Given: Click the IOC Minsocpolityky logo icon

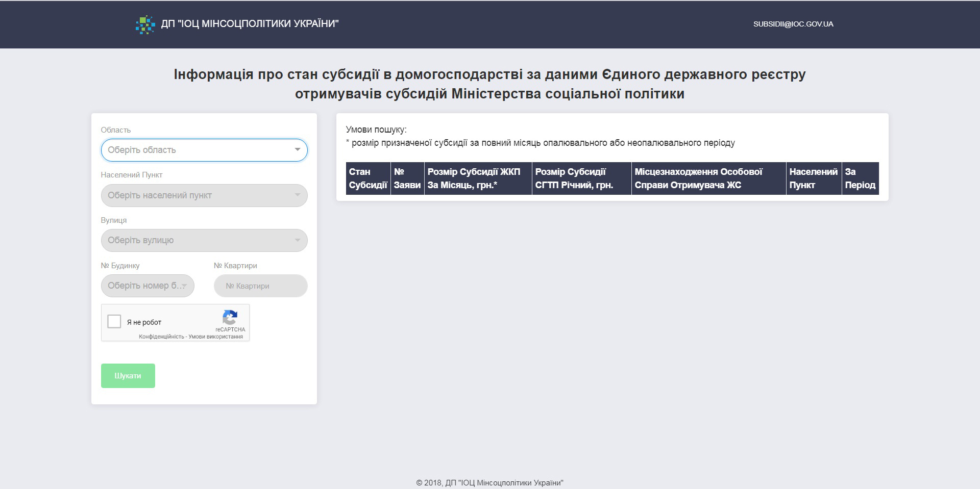Looking at the screenshot, I should click(145, 24).
